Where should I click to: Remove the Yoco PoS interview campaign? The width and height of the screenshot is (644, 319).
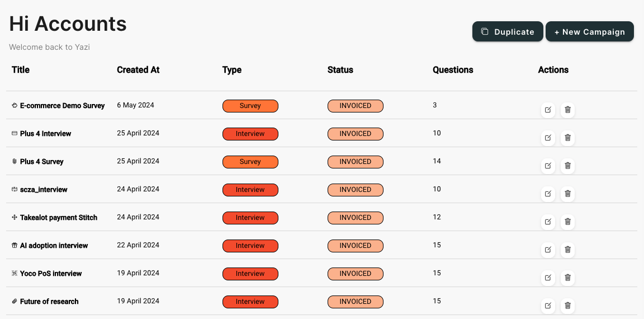tap(567, 278)
